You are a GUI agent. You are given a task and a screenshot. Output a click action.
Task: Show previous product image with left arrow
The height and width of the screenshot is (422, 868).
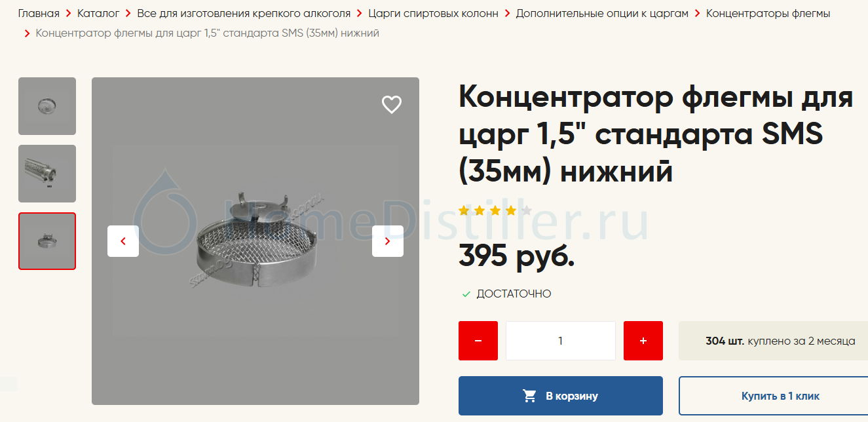point(123,241)
